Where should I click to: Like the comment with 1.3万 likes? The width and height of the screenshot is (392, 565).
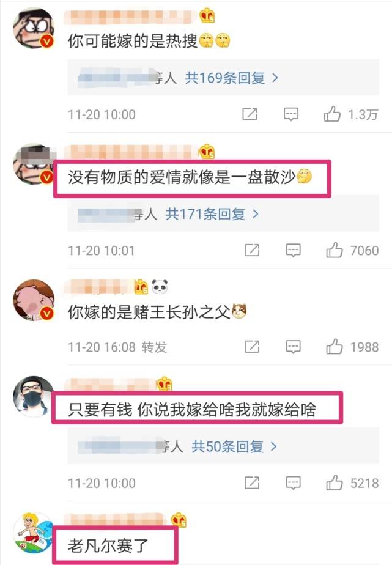tap(332, 114)
